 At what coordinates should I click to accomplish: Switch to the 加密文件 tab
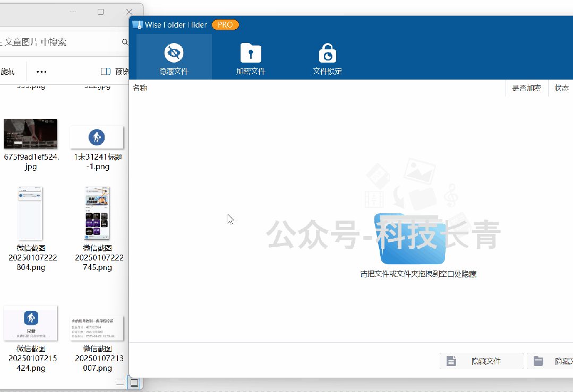tap(251, 57)
